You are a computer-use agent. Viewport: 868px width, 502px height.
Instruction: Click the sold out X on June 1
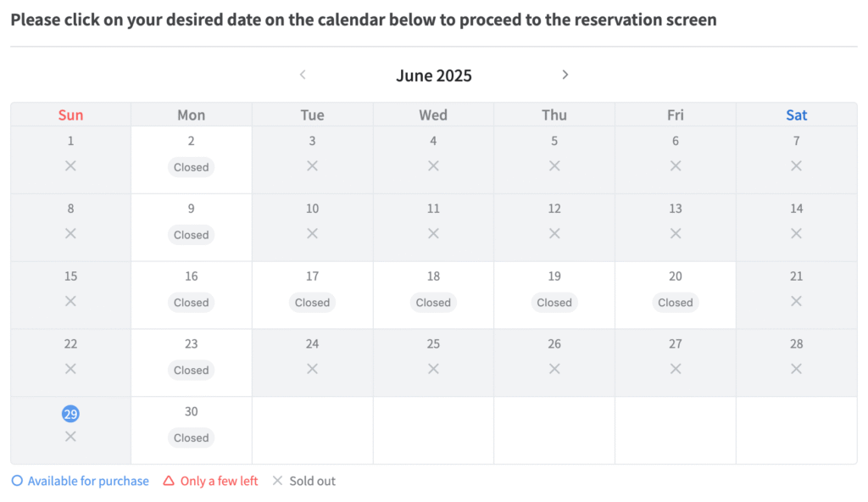pyautogui.click(x=70, y=165)
